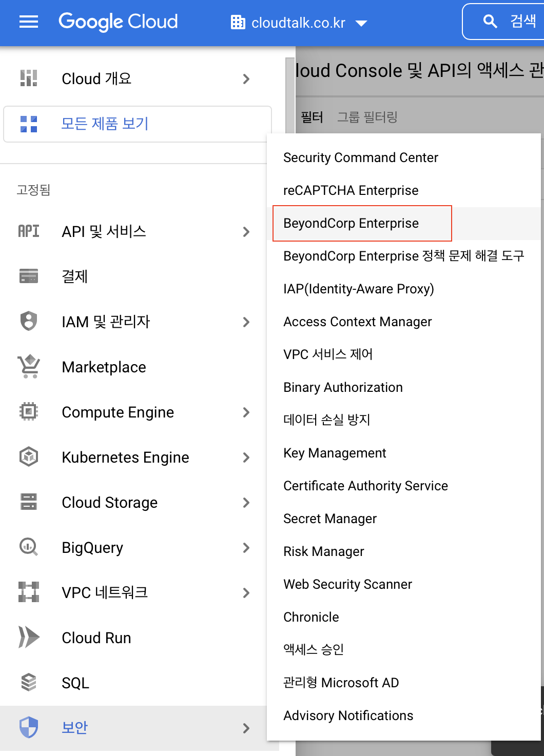Open SQL in the sidebar
This screenshot has height=756, width=544.
133,683
